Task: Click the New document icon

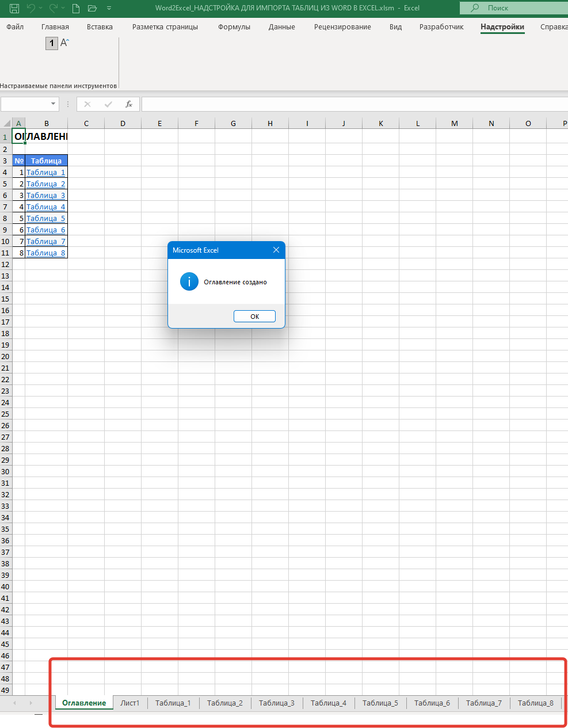Action: [x=76, y=8]
